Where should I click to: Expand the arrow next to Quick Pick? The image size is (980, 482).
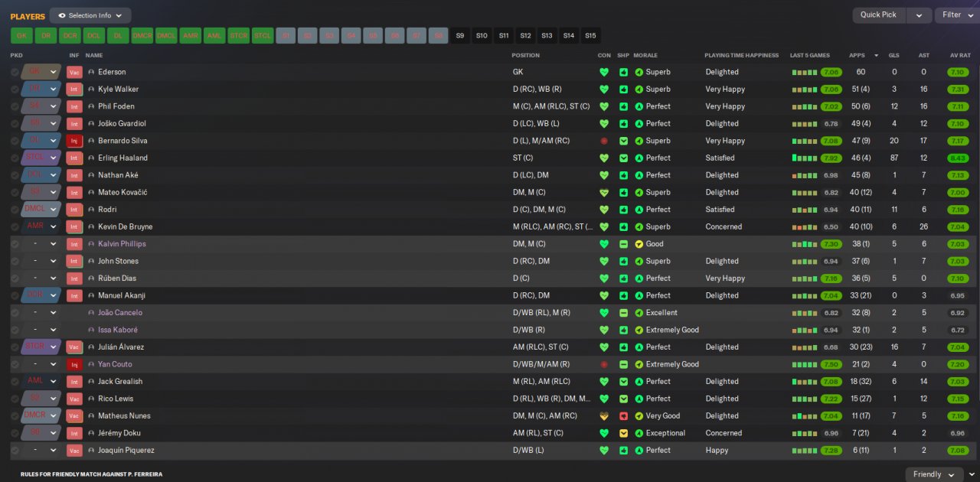(x=920, y=15)
